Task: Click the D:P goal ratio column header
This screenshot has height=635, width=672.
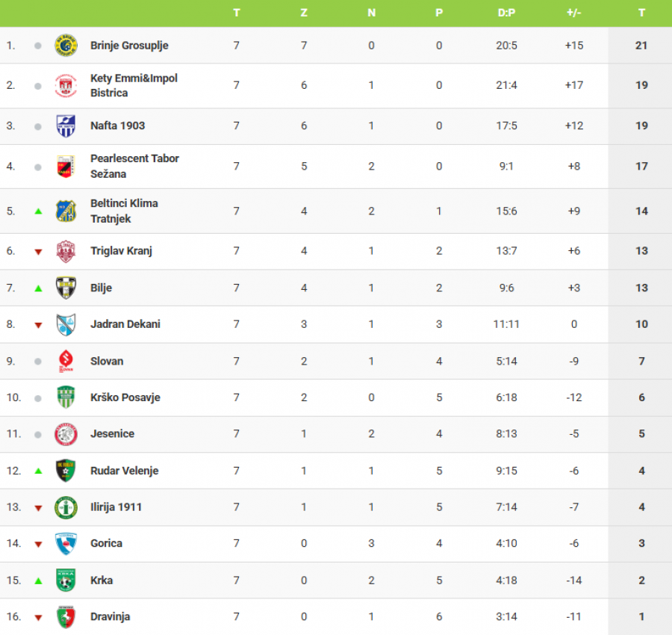Action: point(506,13)
